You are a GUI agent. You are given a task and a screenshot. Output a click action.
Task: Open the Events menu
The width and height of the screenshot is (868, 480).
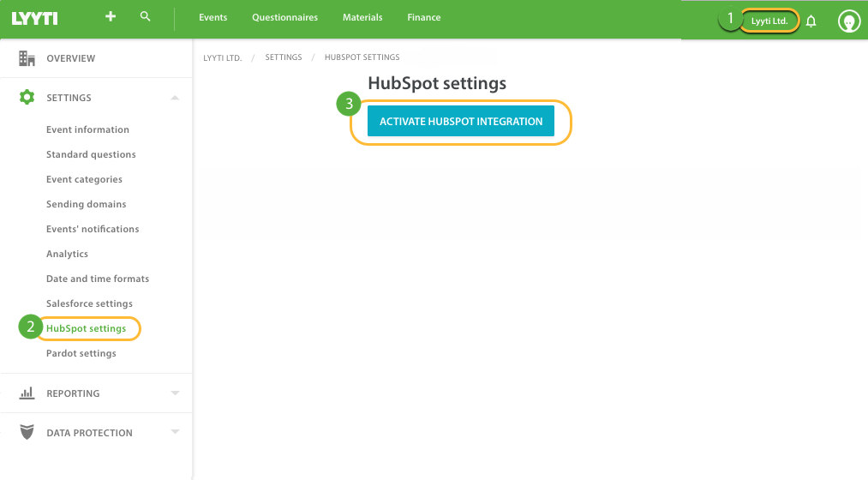213,17
